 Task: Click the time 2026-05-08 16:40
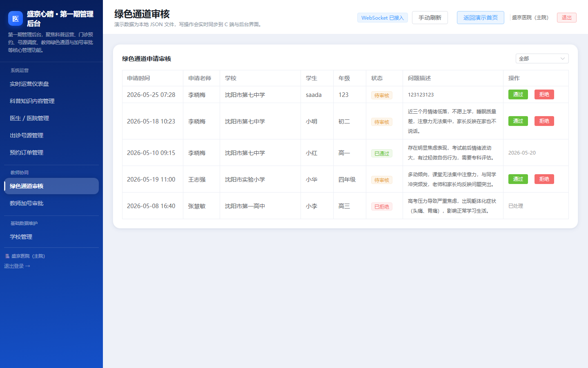tap(151, 206)
